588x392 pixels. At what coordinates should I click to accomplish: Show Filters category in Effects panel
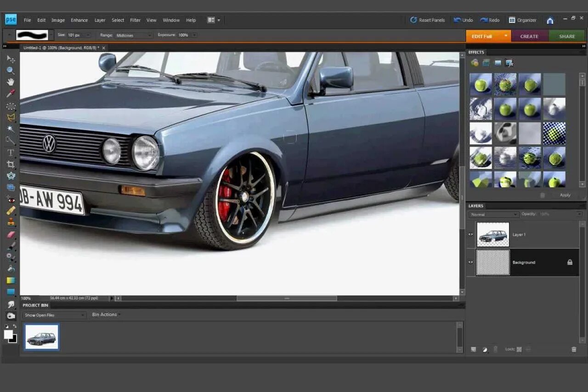pos(475,63)
